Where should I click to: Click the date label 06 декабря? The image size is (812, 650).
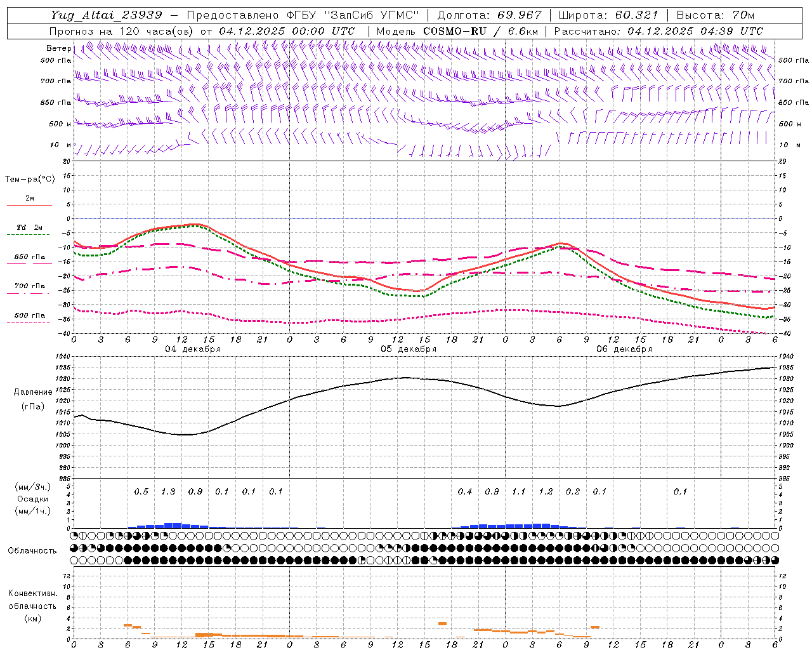tap(624, 349)
